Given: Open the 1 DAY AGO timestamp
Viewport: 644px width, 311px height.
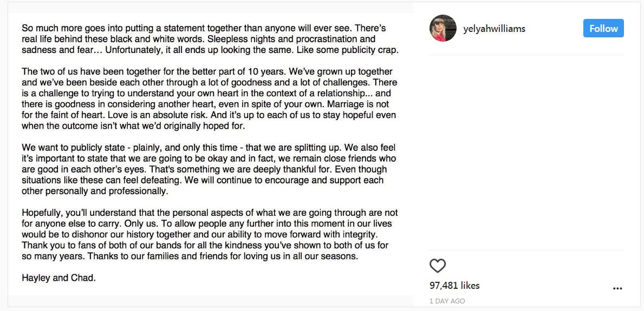Looking at the screenshot, I should (x=447, y=301).
